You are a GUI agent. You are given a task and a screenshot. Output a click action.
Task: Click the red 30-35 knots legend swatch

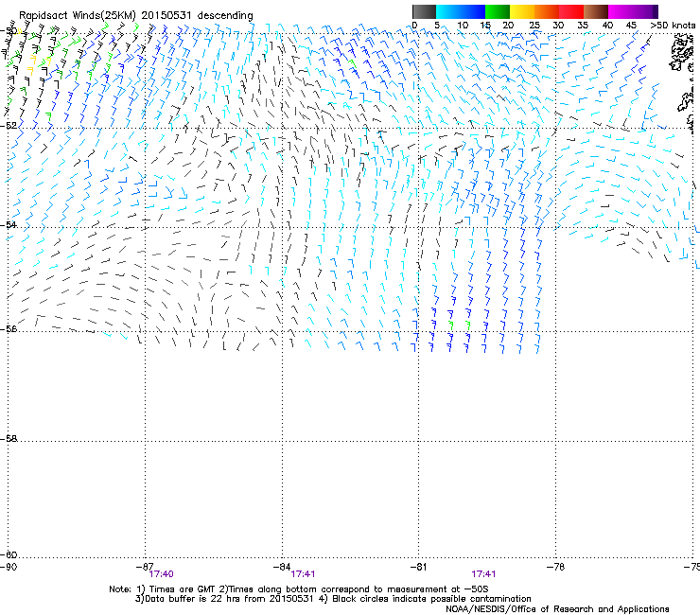571,11
